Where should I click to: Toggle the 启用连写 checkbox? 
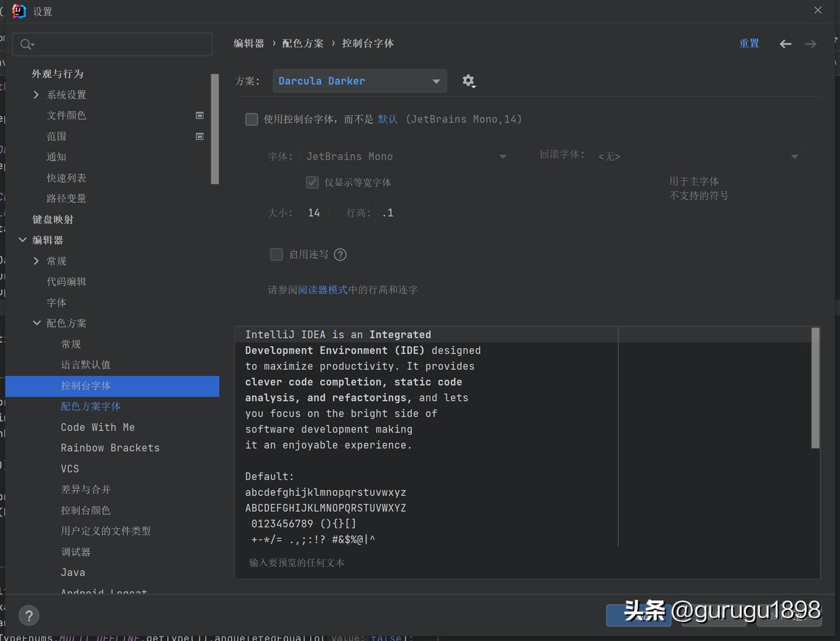[x=276, y=254]
